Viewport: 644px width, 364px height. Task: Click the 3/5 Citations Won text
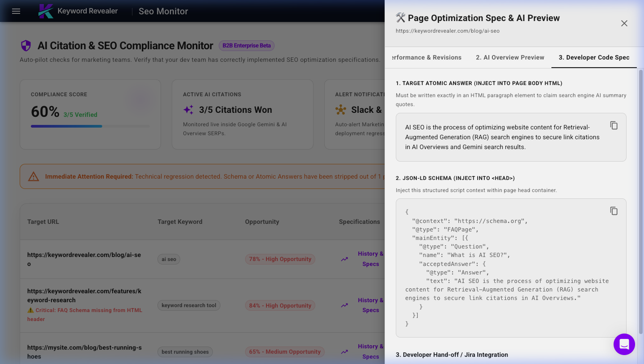pyautogui.click(x=235, y=110)
